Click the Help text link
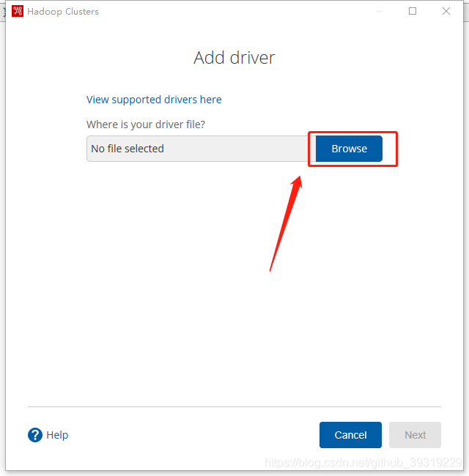Screen dimensions: 469x476 [57, 435]
